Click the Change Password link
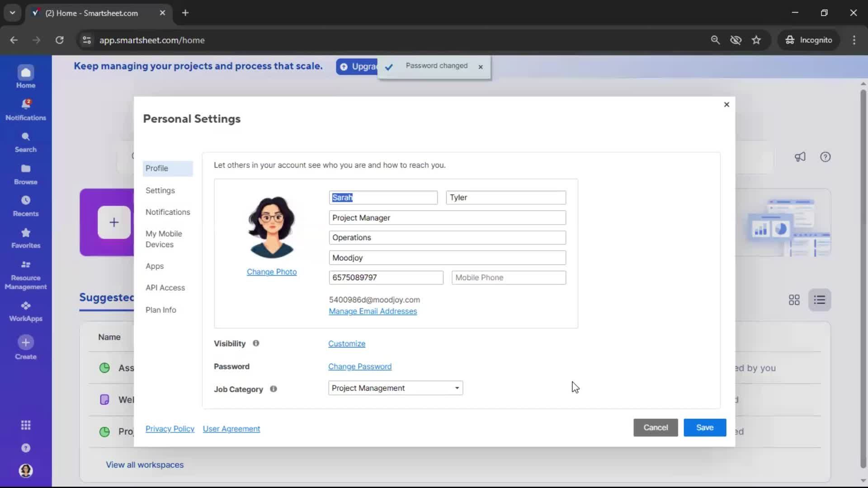The width and height of the screenshot is (868, 488). (x=360, y=366)
